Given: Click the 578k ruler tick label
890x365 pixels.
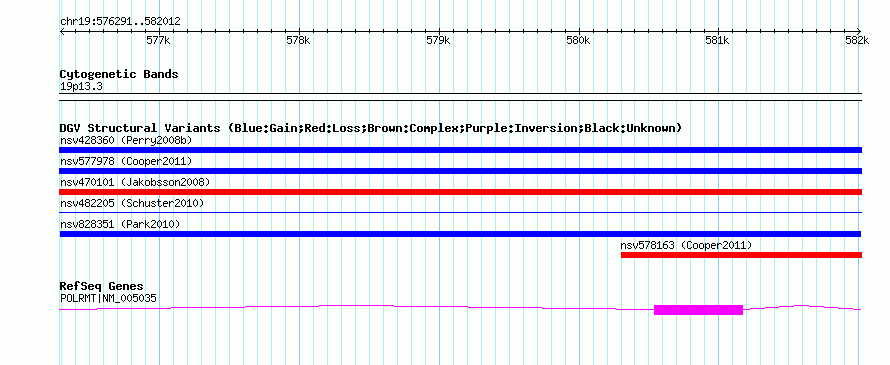Looking at the screenshot, I should [298, 40].
